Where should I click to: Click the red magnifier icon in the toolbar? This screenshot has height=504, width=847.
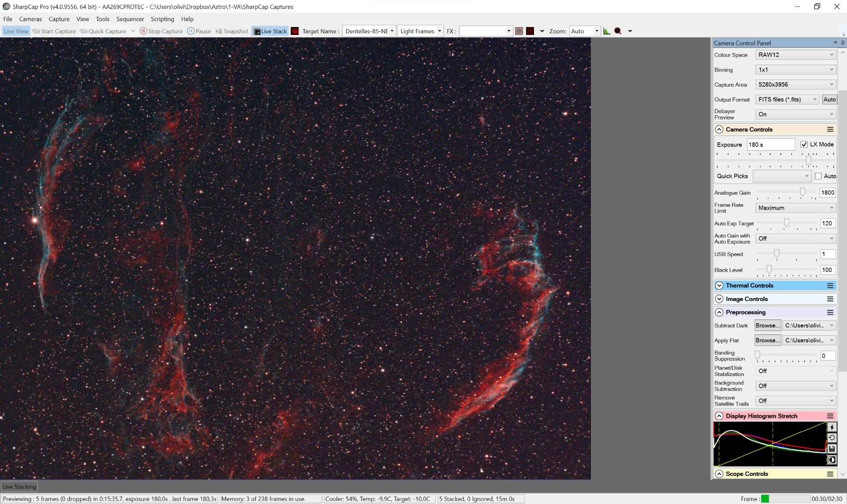618,31
